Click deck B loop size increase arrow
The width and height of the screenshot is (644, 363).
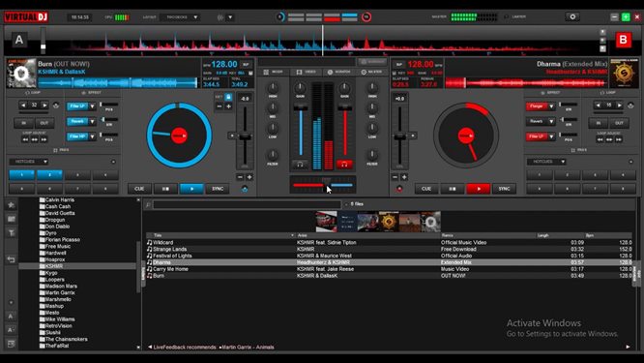click(x=620, y=106)
